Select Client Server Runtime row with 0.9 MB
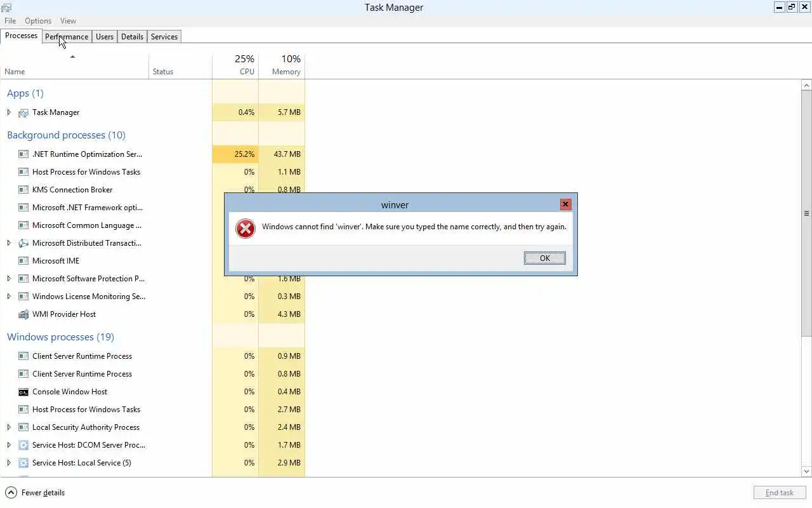812x508 pixels. tap(152, 356)
